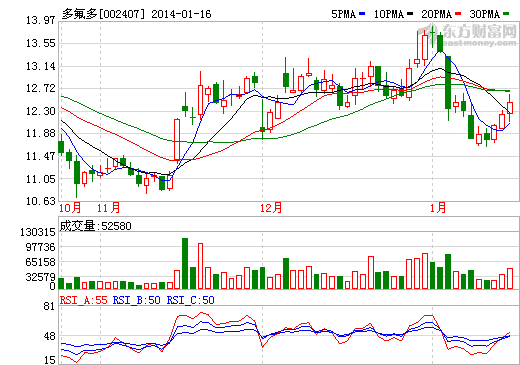Click the 11.05 price axis label
This screenshot has width=520, height=365.
tap(41, 179)
